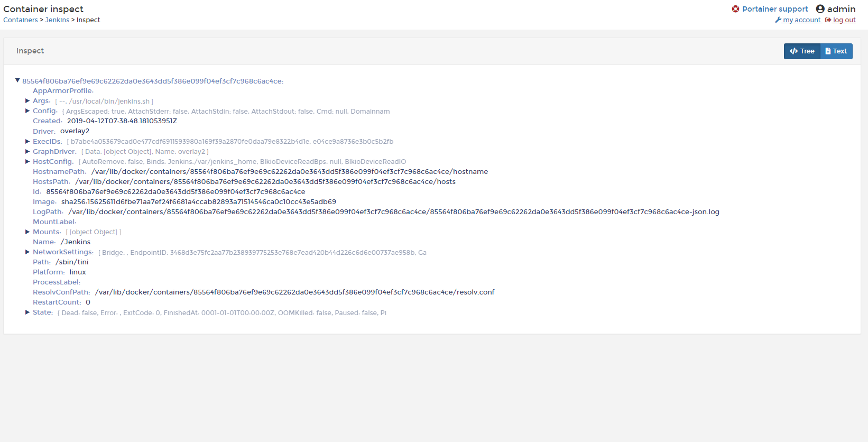The width and height of the screenshot is (868, 442).
Task: Expand the Mounts node
Action: click(27, 232)
